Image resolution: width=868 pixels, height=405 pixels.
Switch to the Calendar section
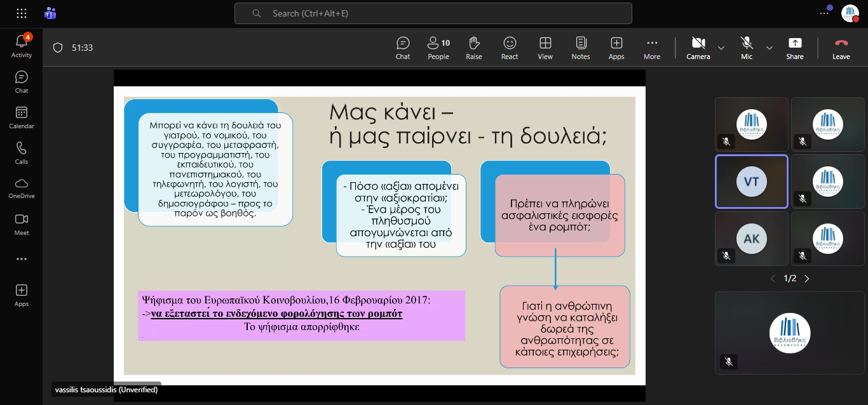pyautogui.click(x=22, y=117)
